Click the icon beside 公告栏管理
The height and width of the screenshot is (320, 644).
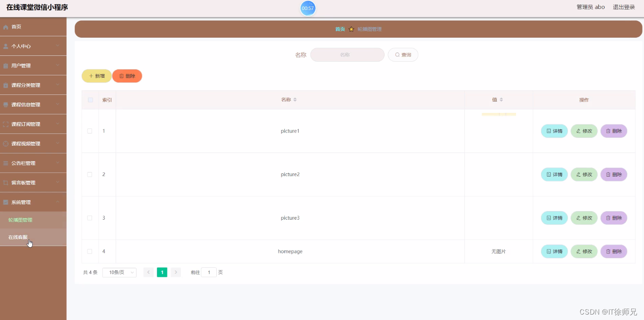pos(6,163)
